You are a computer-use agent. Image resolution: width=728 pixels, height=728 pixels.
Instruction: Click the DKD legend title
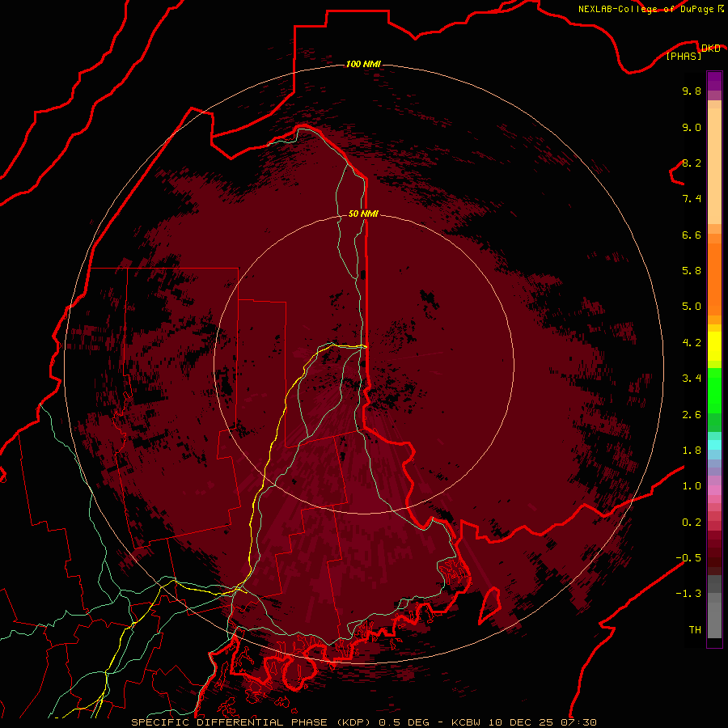tap(711, 48)
